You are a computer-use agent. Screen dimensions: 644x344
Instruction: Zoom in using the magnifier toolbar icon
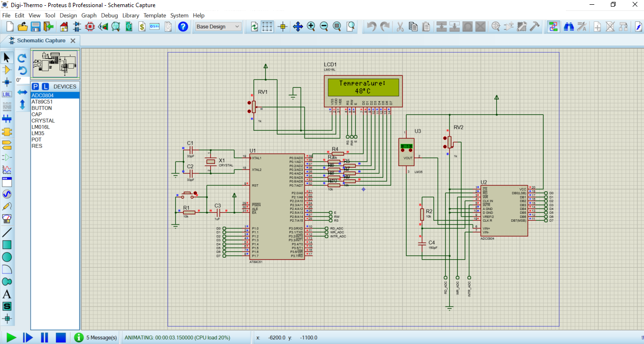(x=311, y=27)
